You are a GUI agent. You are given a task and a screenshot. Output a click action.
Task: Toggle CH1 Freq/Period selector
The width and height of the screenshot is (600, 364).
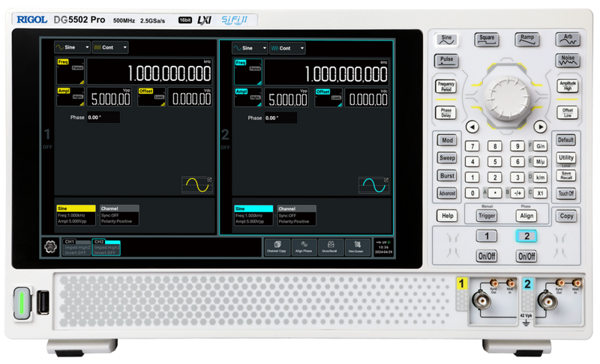click(x=70, y=71)
